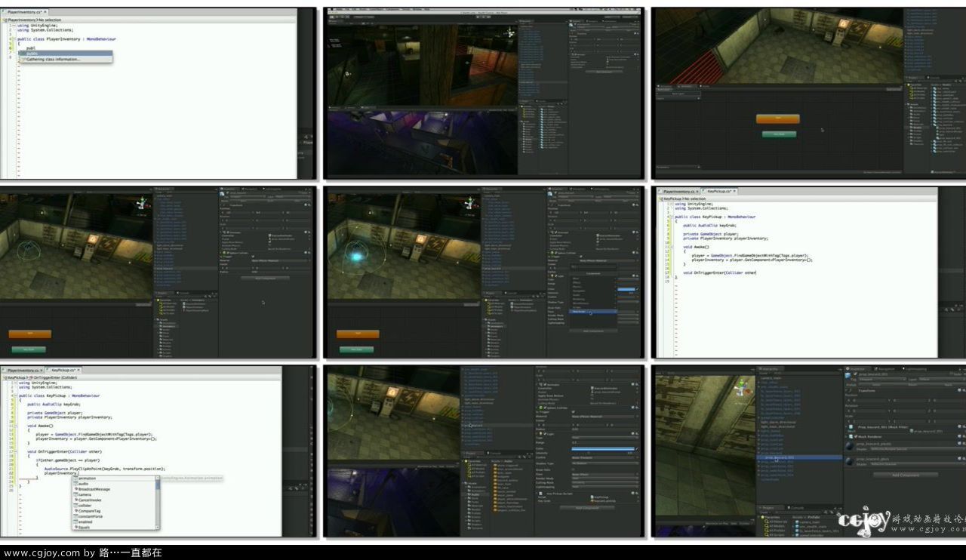Select the 'CancelInvoke' autocomplete suggestion
Screen dimensions: 966x560
(x=89, y=500)
